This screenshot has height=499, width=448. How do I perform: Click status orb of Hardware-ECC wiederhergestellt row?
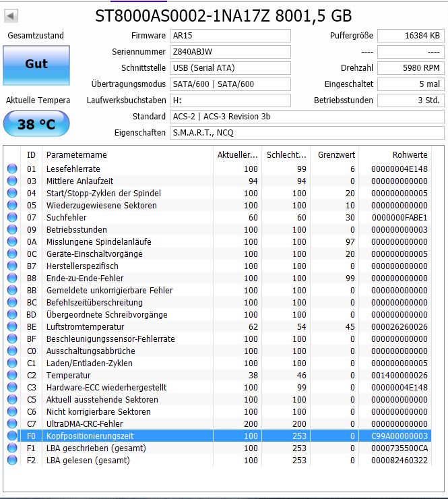tap(12, 387)
